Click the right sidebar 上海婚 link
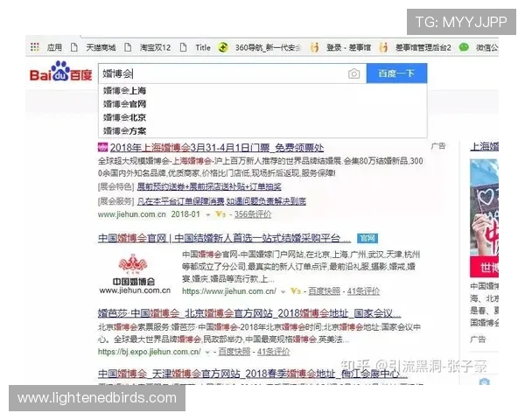The height and width of the screenshot is (420, 525). [485, 147]
